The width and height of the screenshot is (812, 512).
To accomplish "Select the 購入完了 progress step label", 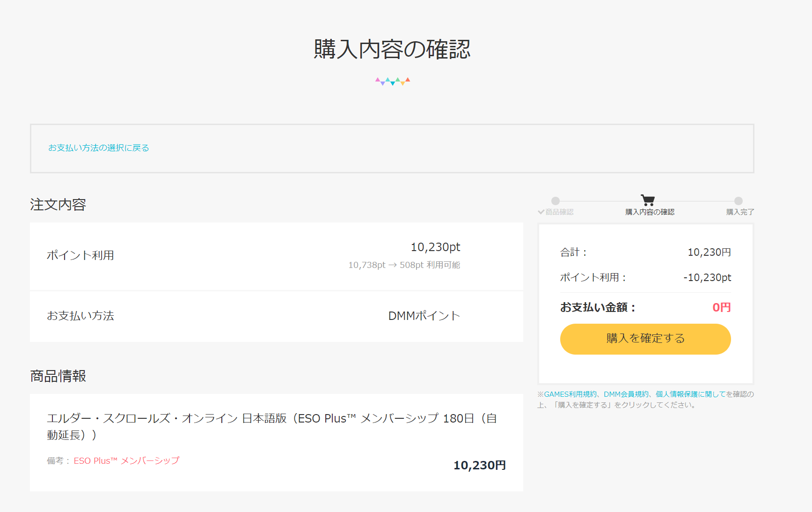I will click(740, 212).
